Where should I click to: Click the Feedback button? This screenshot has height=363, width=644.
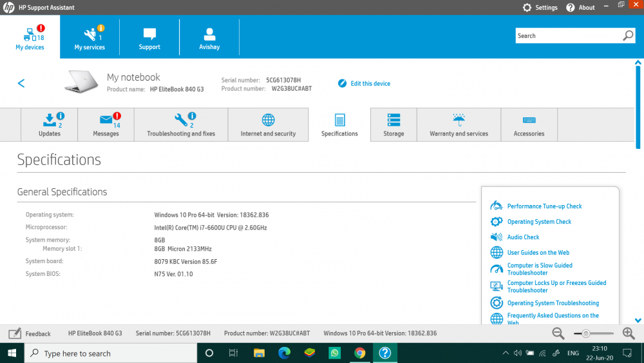click(x=30, y=333)
